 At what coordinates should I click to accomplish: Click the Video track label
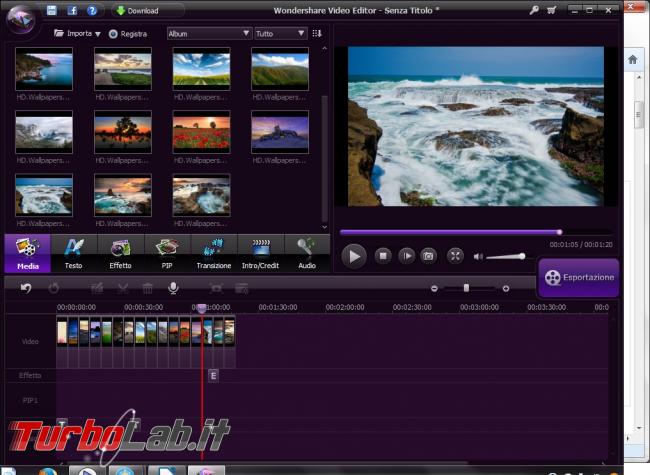[x=30, y=342]
